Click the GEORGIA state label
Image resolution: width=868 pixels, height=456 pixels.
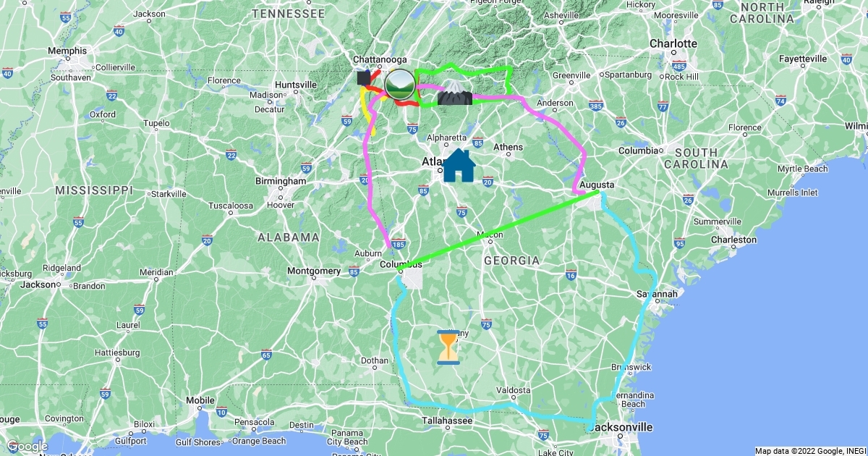tap(511, 260)
